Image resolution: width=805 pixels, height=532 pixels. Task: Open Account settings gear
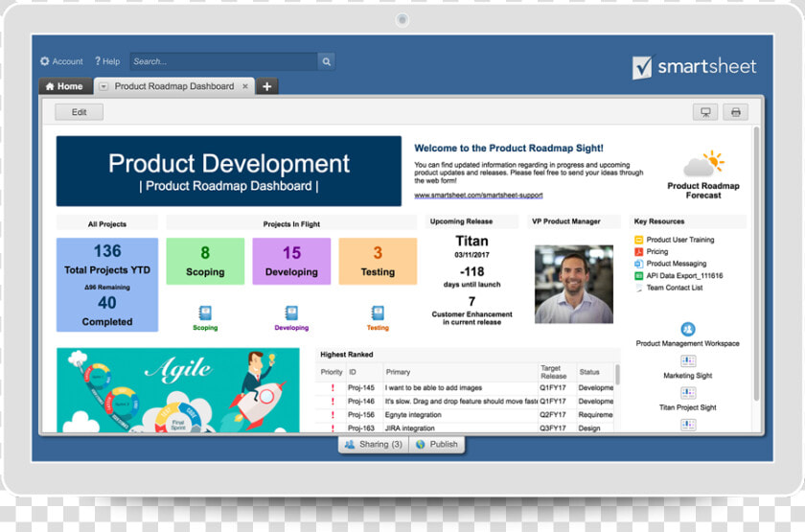(45, 61)
